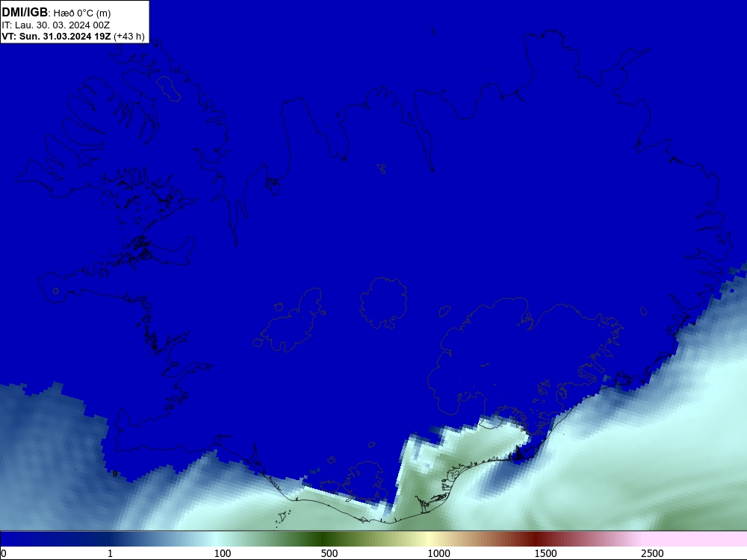The image size is (747, 560).
Task: Click the 1000 label on the color scale
Action: pyautogui.click(x=438, y=553)
